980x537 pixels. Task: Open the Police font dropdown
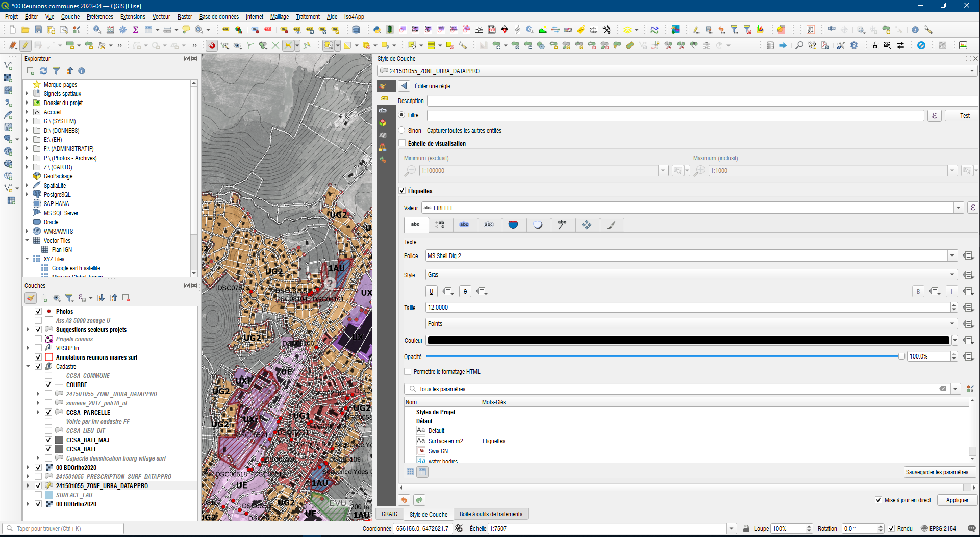coord(952,255)
